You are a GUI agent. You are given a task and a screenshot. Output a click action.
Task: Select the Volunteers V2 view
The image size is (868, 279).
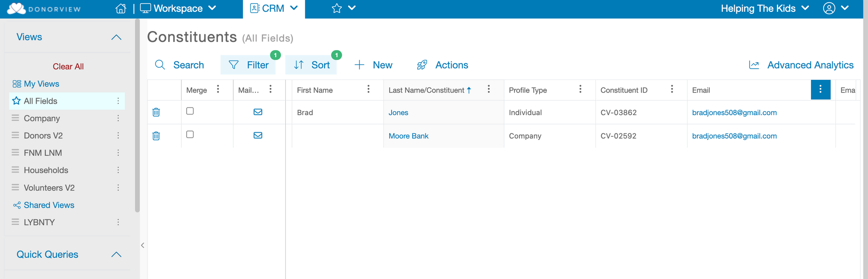pyautogui.click(x=49, y=188)
